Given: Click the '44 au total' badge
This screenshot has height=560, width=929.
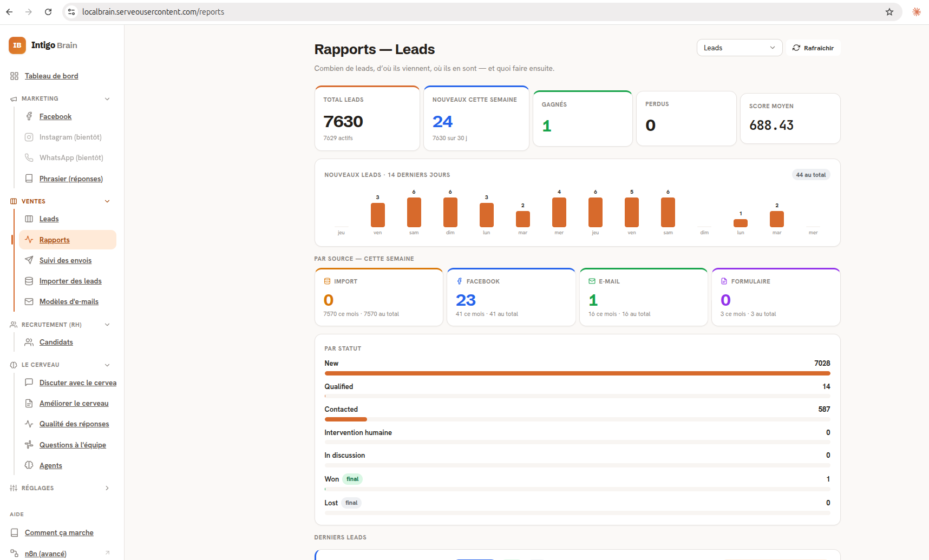Looking at the screenshot, I should (810, 175).
